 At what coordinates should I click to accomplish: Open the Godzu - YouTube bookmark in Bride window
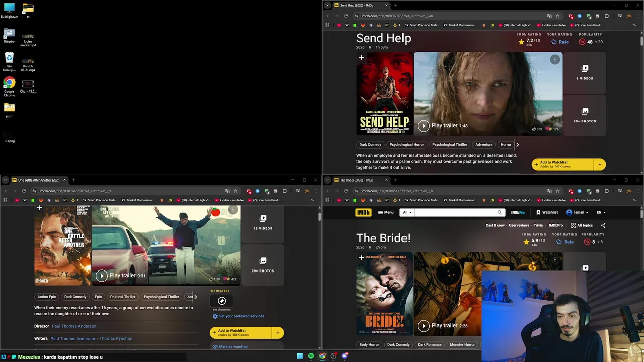(551, 200)
